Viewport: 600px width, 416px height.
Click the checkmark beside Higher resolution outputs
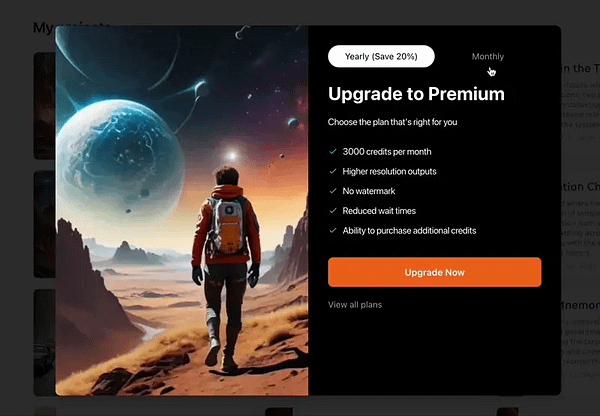pyautogui.click(x=333, y=171)
